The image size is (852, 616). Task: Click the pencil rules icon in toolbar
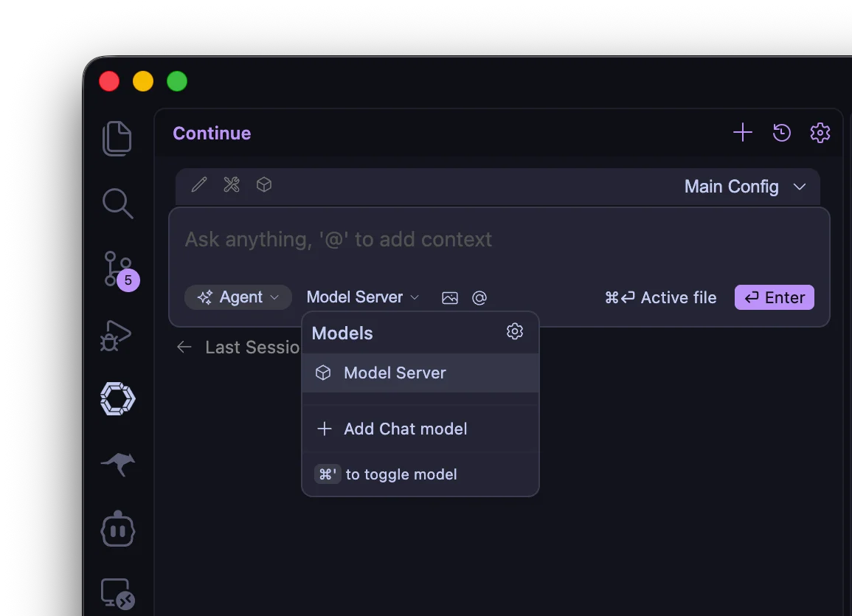click(199, 184)
